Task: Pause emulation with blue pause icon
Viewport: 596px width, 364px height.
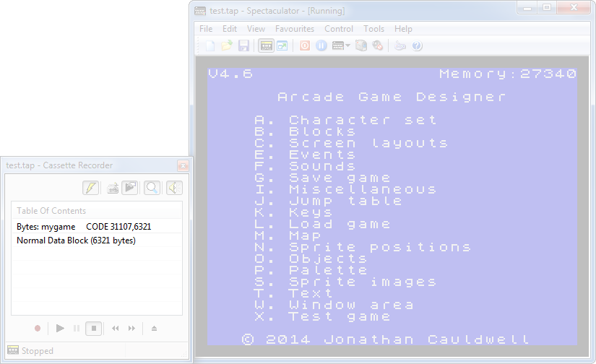Action: pos(321,46)
